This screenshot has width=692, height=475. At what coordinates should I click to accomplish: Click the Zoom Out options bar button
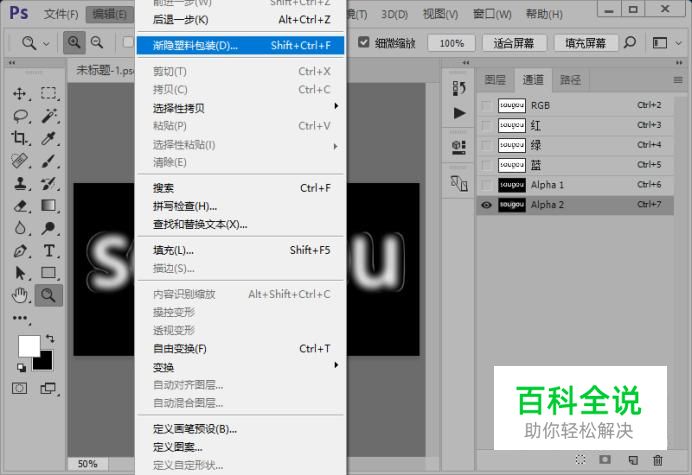tap(97, 42)
